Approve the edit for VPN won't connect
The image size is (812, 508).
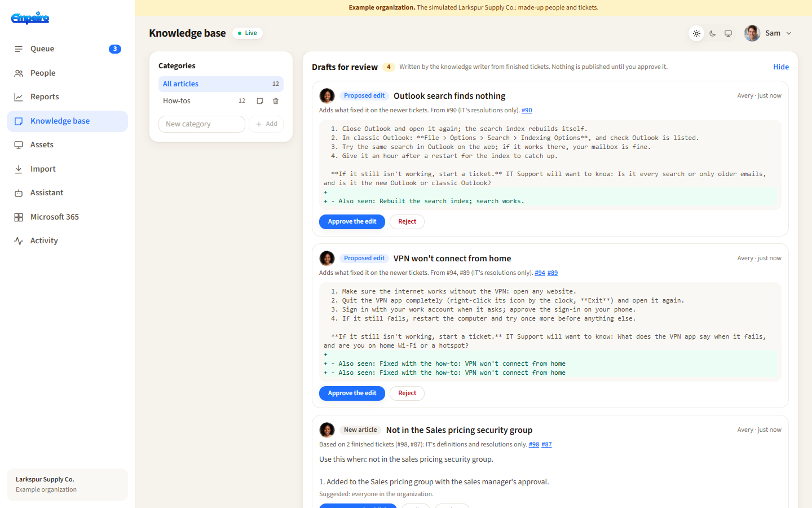coord(352,393)
